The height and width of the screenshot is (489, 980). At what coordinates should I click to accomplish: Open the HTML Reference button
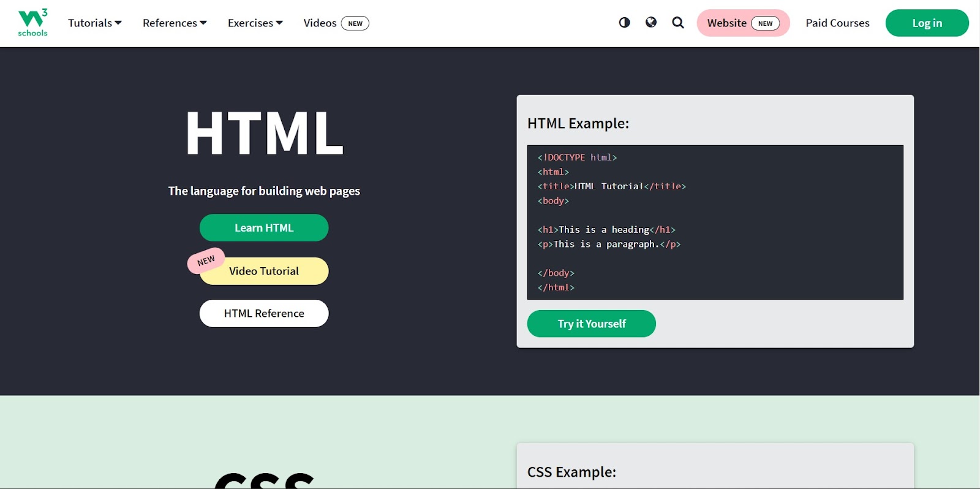pyautogui.click(x=264, y=313)
